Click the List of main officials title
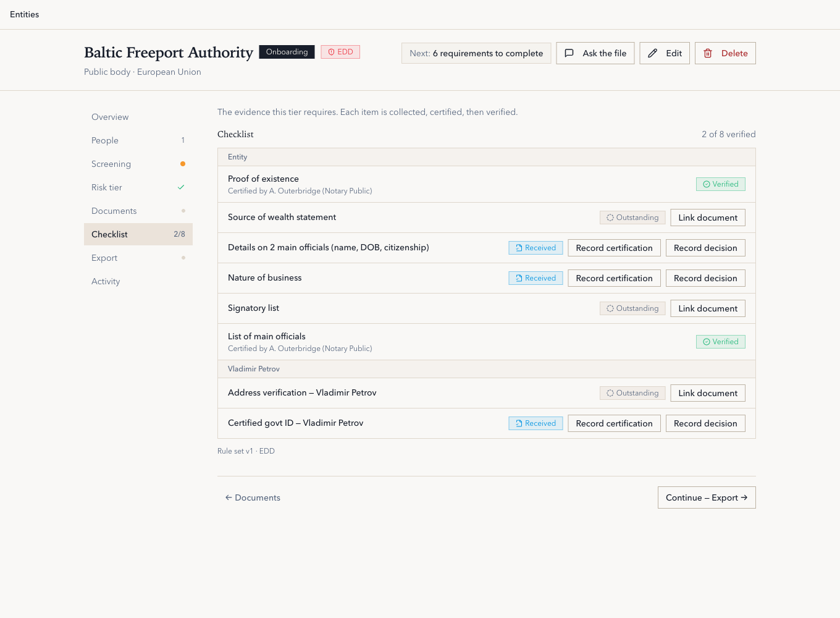This screenshot has width=840, height=618. click(267, 336)
